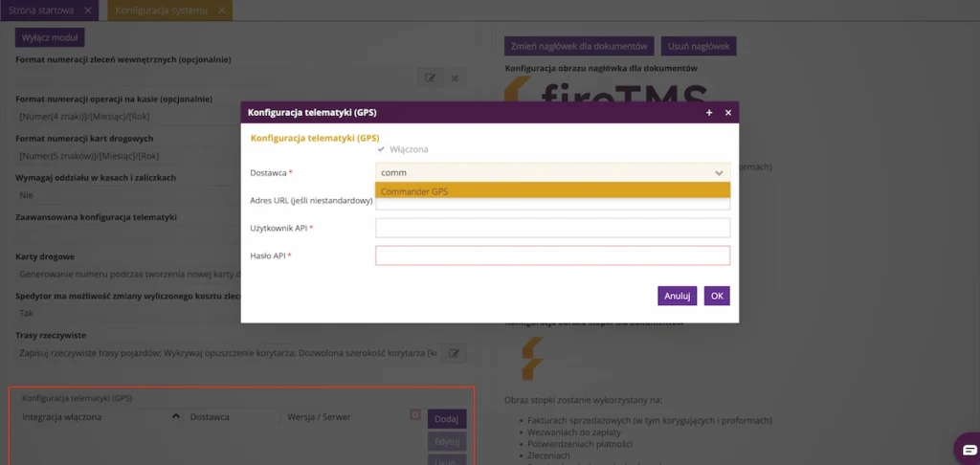Click the [Numer(5 znaków)]/[Miesiąc]/[Rok] value

click(x=89, y=156)
